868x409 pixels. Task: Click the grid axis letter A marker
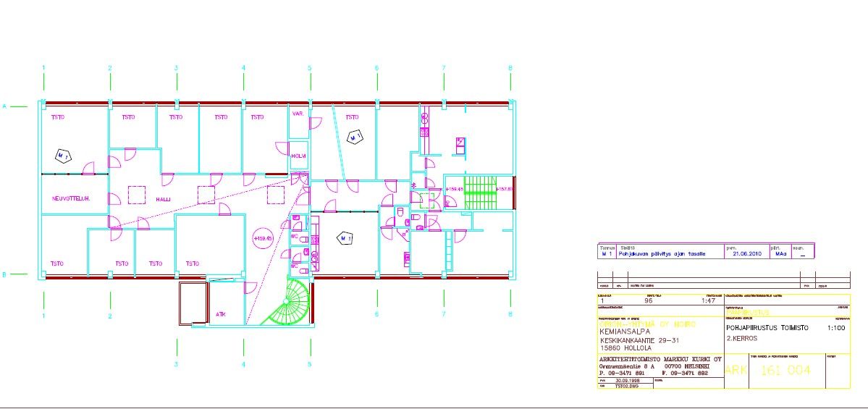(x=4, y=106)
